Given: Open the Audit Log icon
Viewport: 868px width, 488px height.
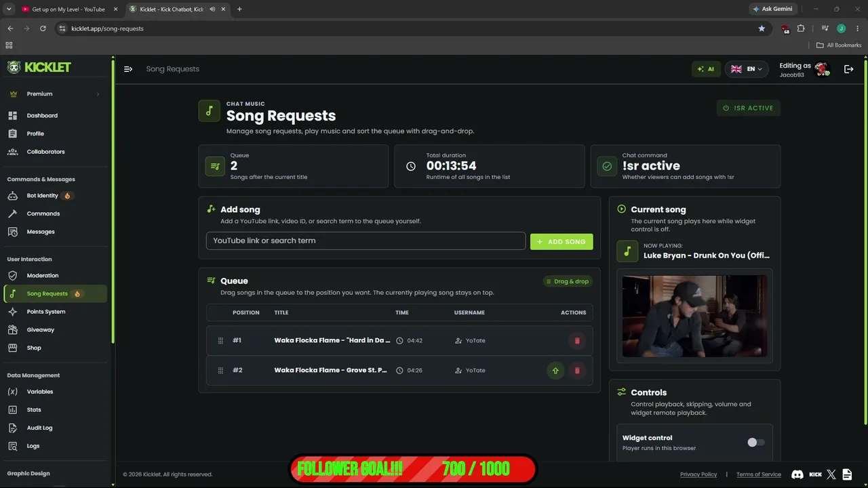Looking at the screenshot, I should pyautogui.click(x=12, y=428).
